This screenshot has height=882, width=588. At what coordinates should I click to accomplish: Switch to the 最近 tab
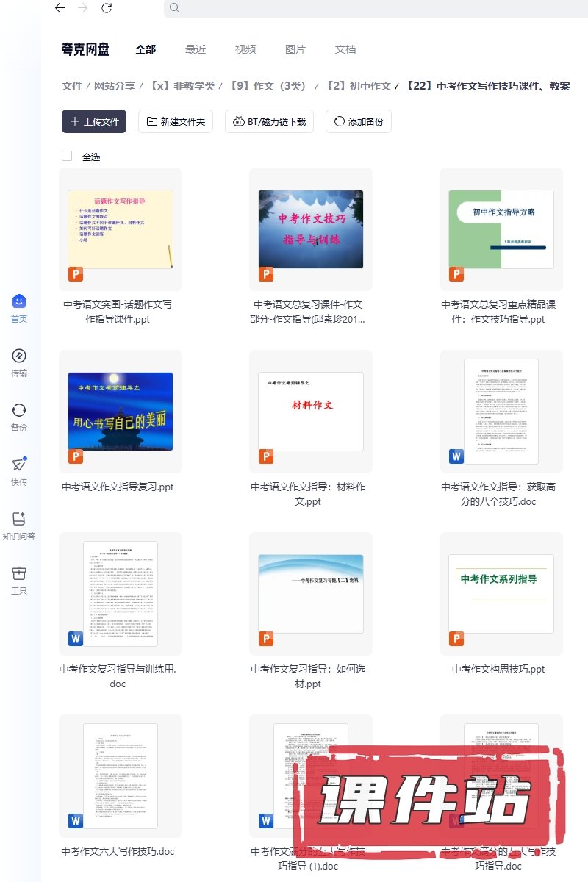coord(196,49)
